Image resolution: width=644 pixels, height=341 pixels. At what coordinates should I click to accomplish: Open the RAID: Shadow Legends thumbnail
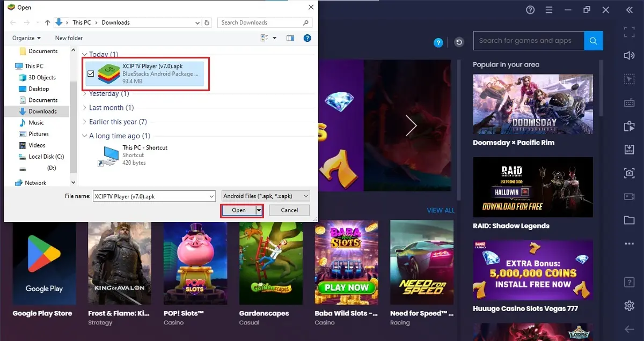(x=533, y=187)
